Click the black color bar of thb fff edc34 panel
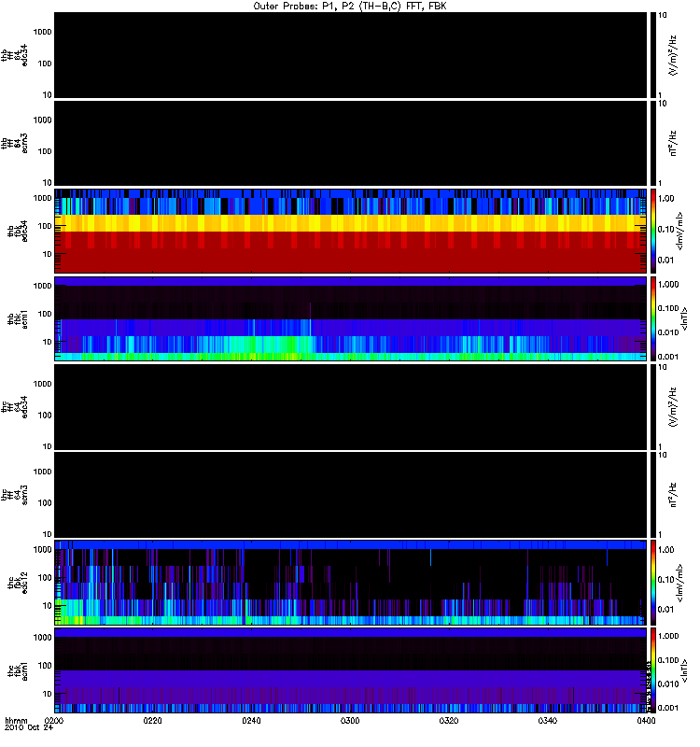This screenshot has height=747, width=700. (653, 55)
